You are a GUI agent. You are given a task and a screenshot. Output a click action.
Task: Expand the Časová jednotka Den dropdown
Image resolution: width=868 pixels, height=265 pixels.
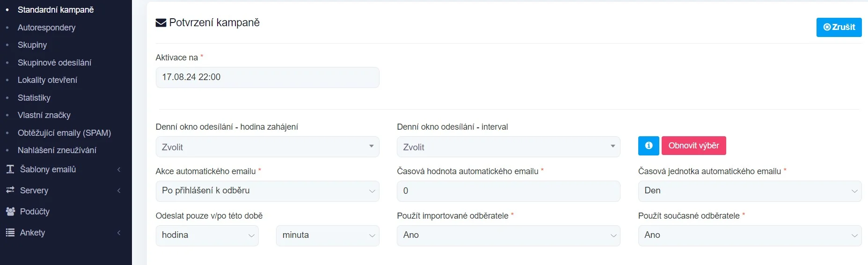pyautogui.click(x=749, y=191)
